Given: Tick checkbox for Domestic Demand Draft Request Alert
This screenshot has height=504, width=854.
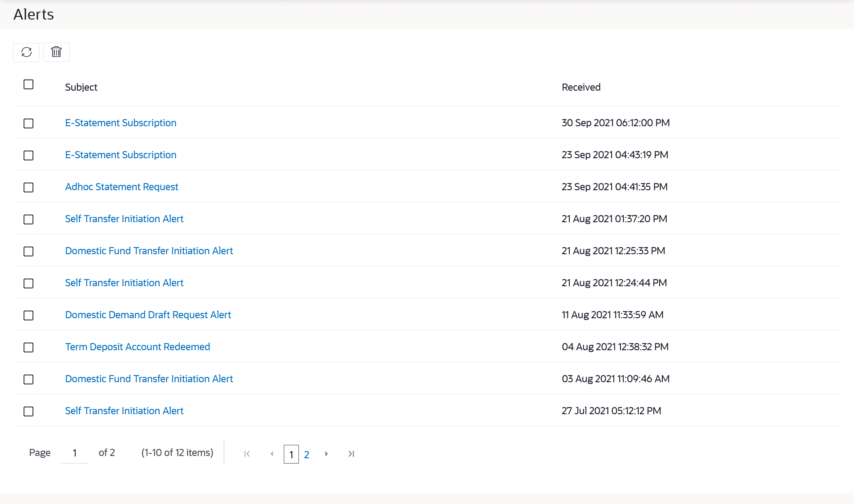Looking at the screenshot, I should tap(28, 316).
